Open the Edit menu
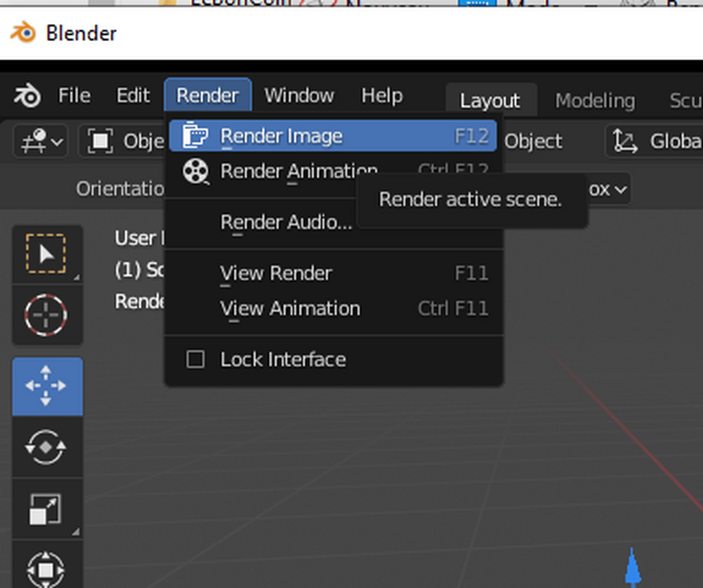The image size is (703, 588). (132, 95)
